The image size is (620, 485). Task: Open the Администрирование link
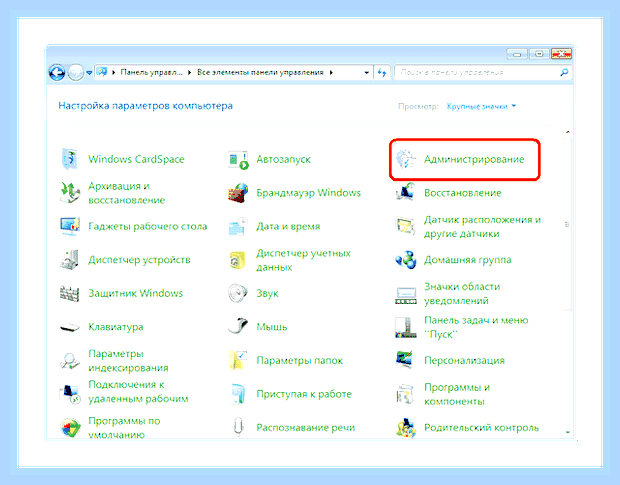[474, 159]
